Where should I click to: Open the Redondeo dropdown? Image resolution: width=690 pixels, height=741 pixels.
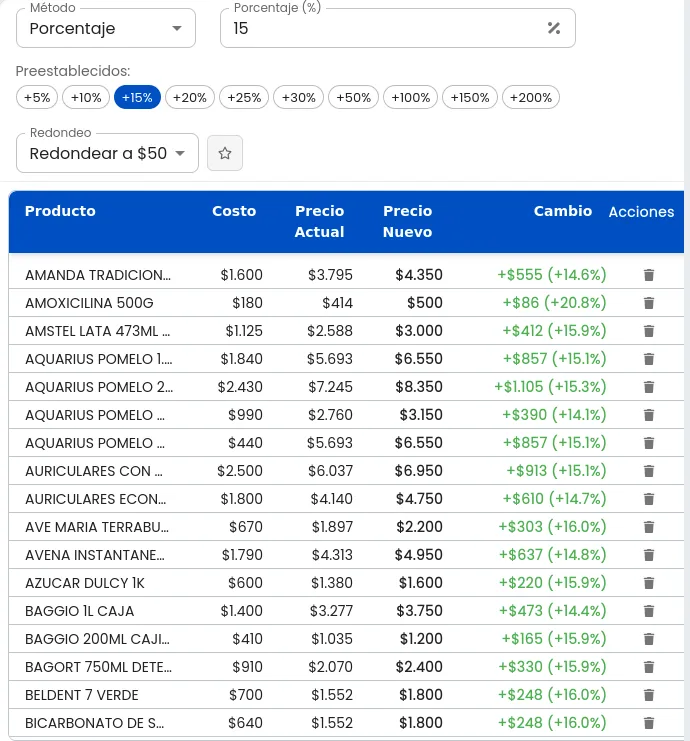tap(107, 153)
